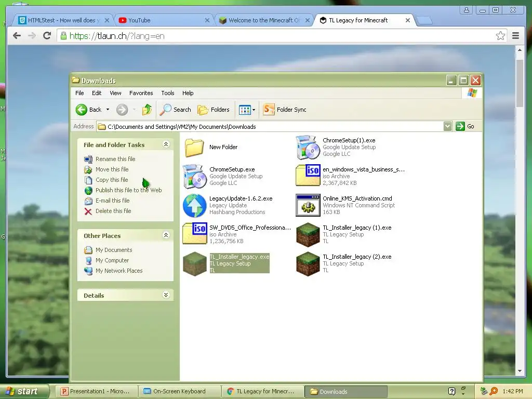Select TL_Installer_legacy (2).exe grass block icon
The height and width of the screenshot is (399, 532).
[308, 264]
